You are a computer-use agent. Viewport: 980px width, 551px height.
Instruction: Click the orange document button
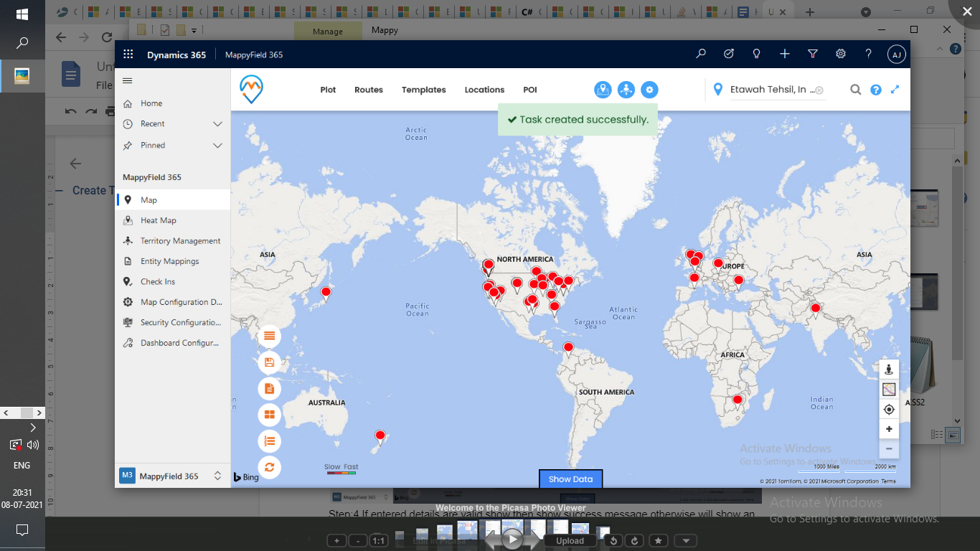(x=269, y=389)
